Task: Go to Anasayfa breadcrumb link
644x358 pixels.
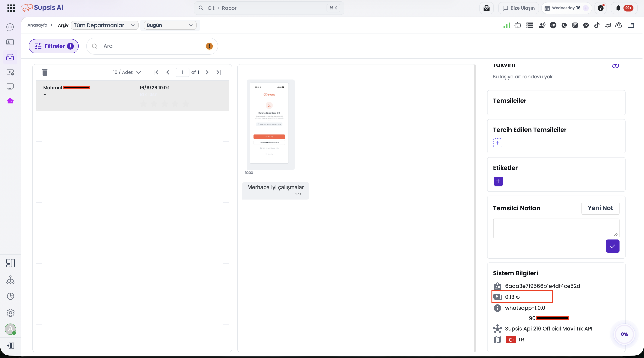Action: click(x=37, y=25)
